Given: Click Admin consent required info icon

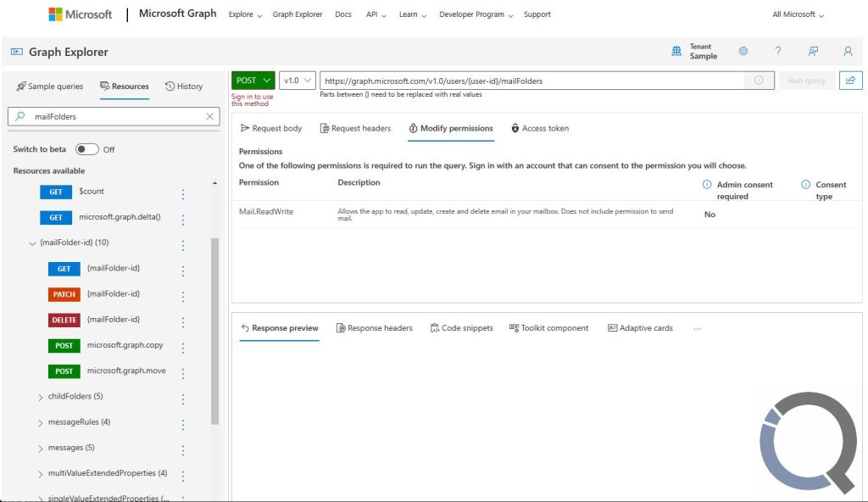Looking at the screenshot, I should [x=707, y=185].
